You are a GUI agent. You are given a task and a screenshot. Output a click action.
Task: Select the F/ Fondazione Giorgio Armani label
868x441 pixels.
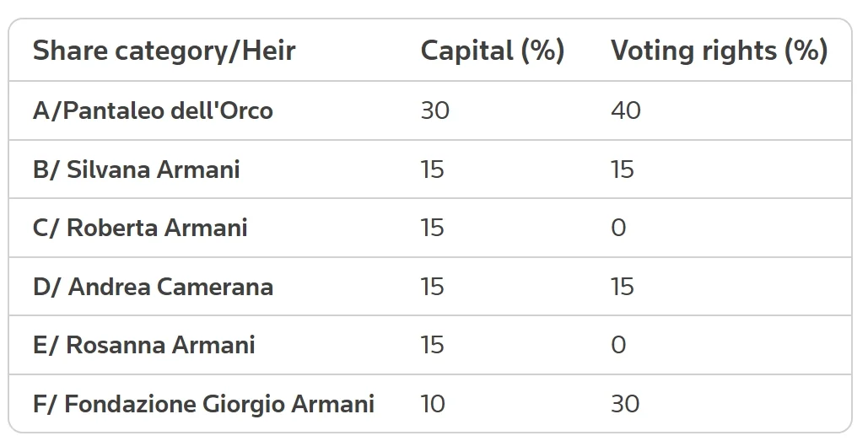[204, 404]
